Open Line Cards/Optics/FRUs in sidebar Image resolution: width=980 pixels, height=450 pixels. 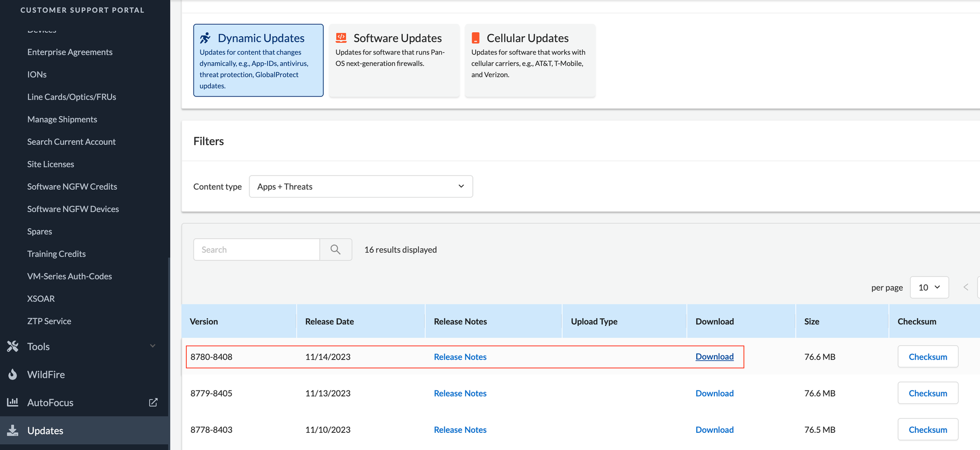tap(72, 97)
